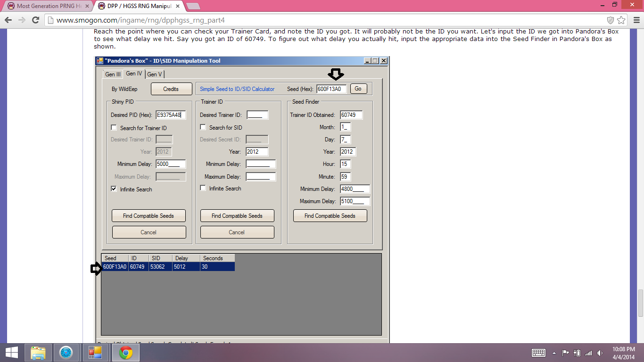Open the red-yellow tile taskbar app
The width and height of the screenshot is (644, 362).
pos(95,353)
